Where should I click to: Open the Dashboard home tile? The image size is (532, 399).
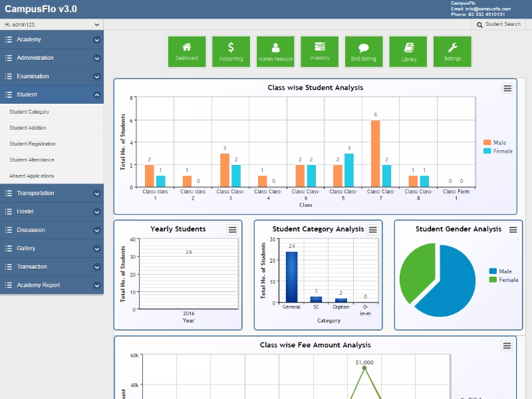(187, 51)
